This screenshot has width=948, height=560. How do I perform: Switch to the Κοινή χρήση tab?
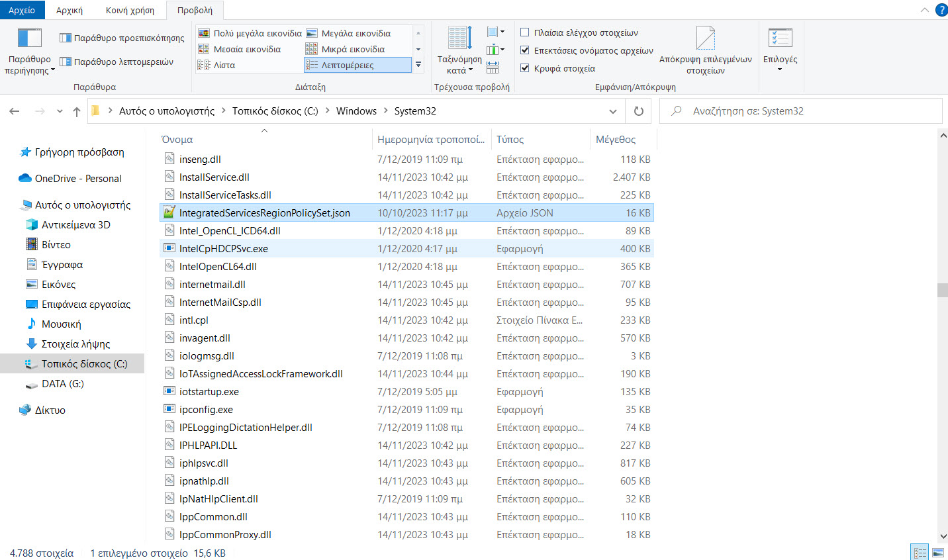tap(130, 10)
